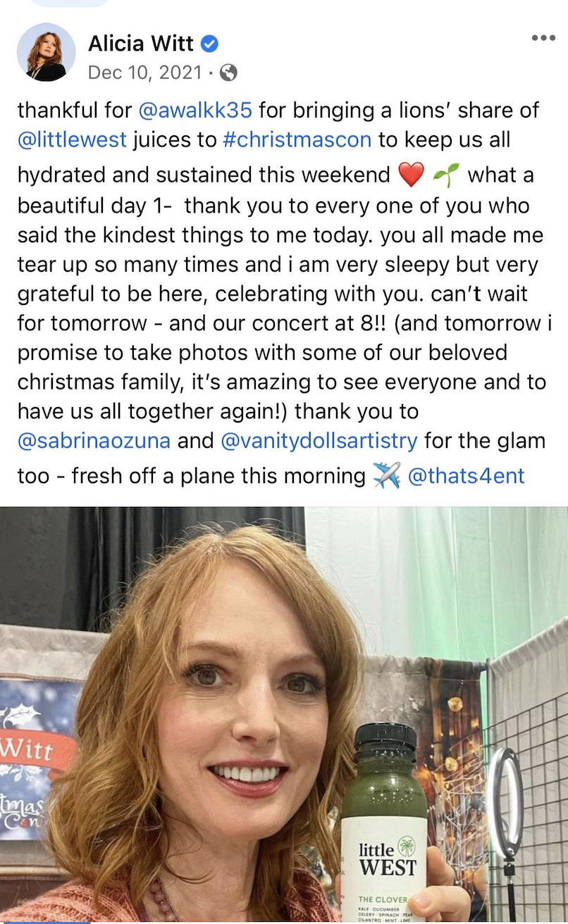Click the blue verified checkmark badge
The image size is (568, 924).
click(x=209, y=44)
